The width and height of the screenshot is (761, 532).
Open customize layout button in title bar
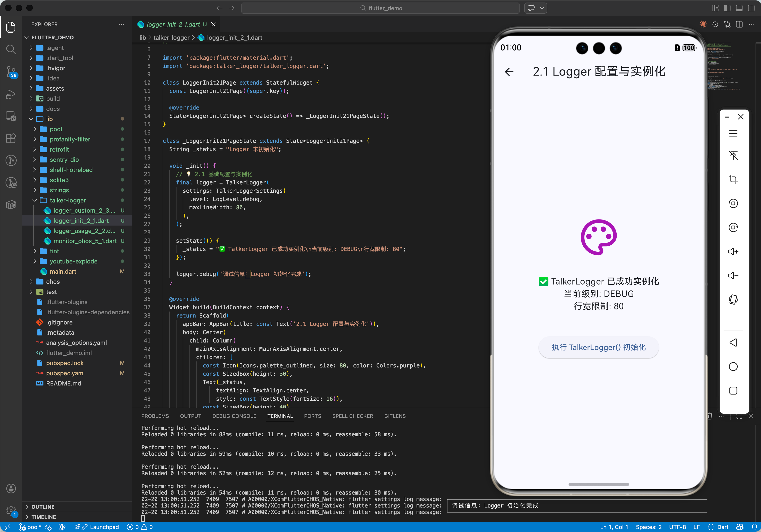click(715, 8)
